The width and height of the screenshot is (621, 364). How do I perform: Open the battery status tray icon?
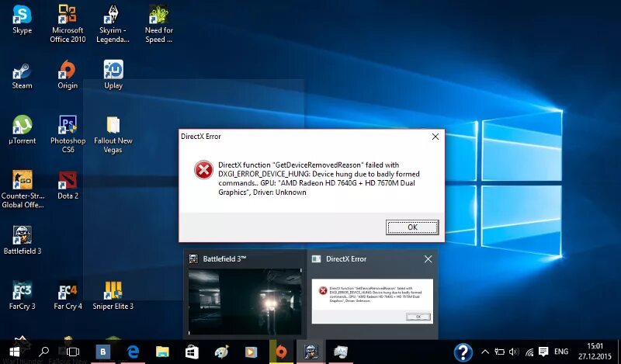pyautogui.click(x=500, y=352)
